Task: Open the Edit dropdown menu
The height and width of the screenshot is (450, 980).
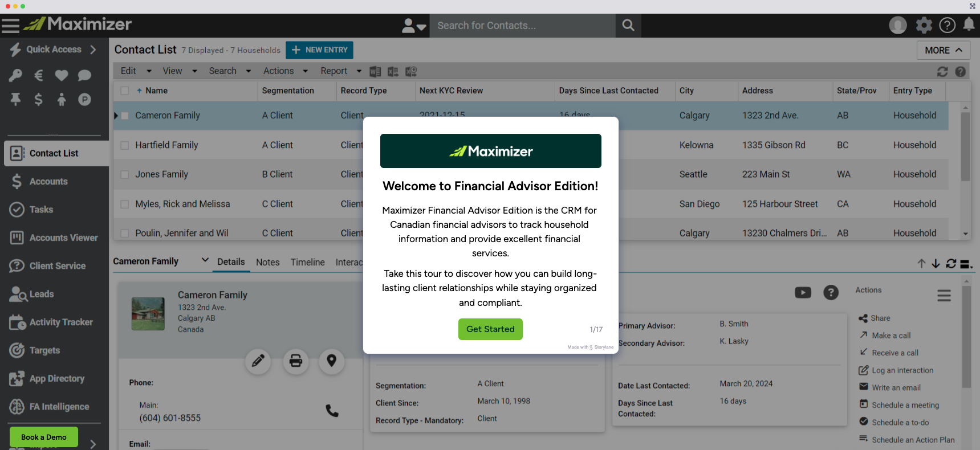Action: pos(136,71)
